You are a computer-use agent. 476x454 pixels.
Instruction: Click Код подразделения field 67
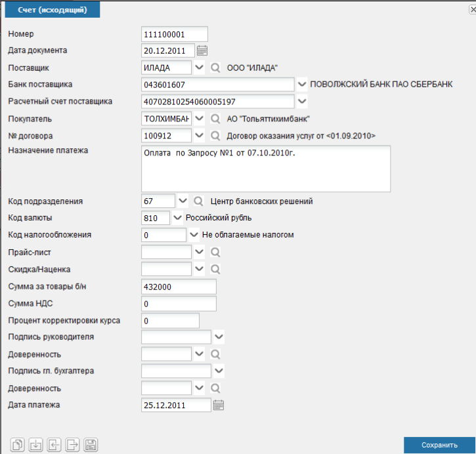[x=158, y=201]
